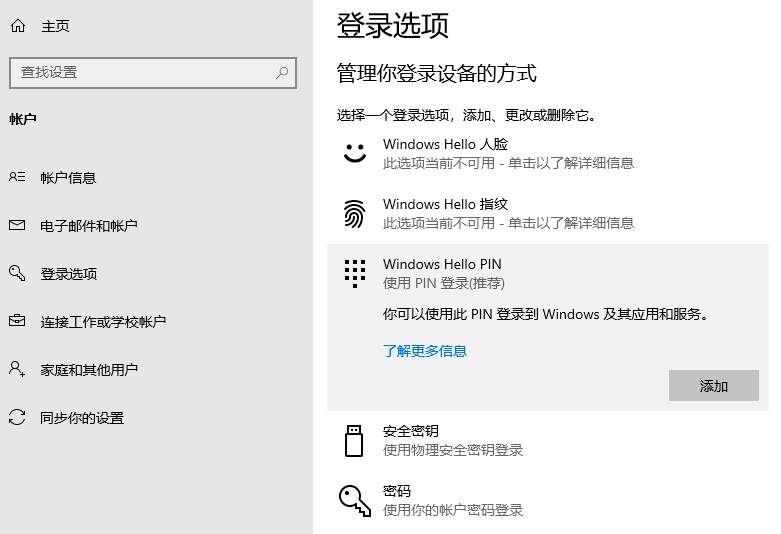781x534 pixels.
Task: Collapse the Windows Hello PIN option
Action: (548, 273)
